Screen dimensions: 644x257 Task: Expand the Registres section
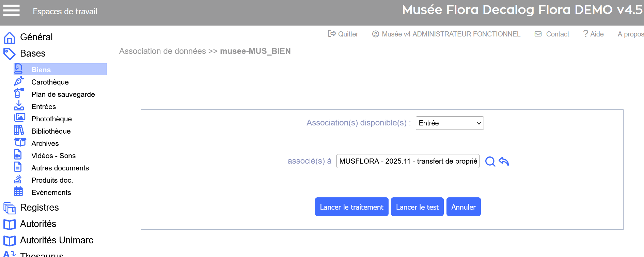39,207
